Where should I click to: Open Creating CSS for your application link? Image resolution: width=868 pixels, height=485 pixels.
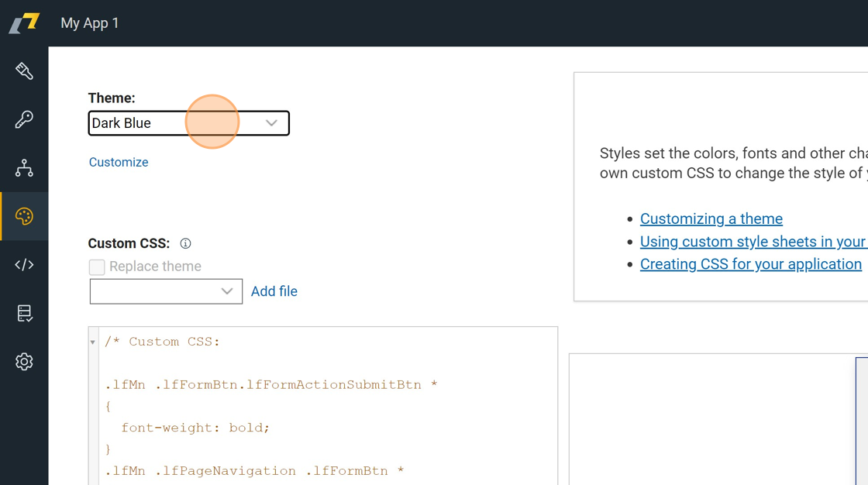pos(750,264)
